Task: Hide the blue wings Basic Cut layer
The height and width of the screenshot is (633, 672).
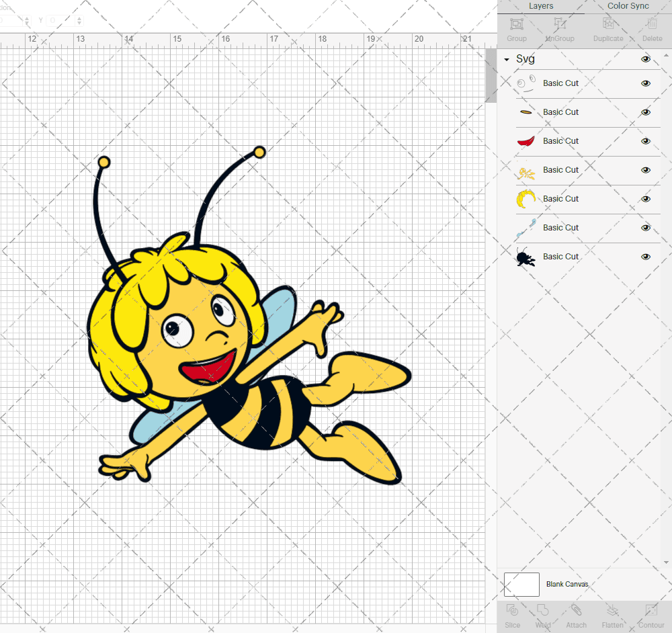Action: [646, 228]
